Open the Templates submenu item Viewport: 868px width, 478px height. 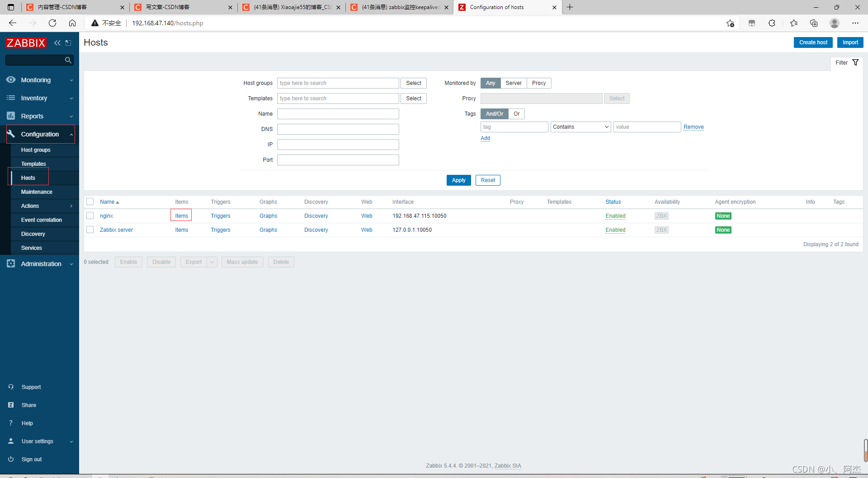(x=33, y=164)
